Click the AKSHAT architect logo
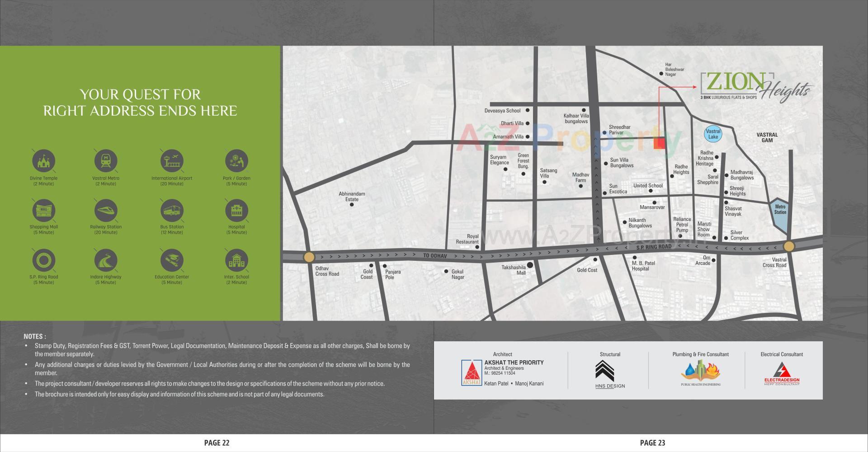Image resolution: width=868 pixels, height=452 pixels. pos(472,373)
